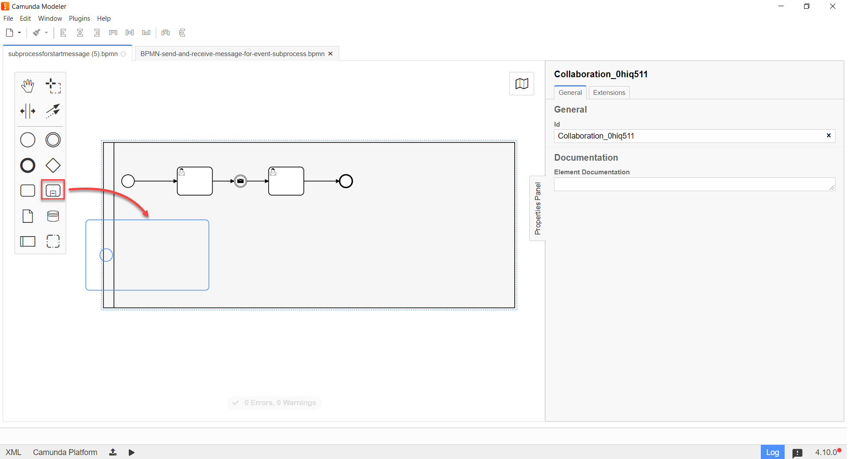Align elements left

(x=64, y=33)
